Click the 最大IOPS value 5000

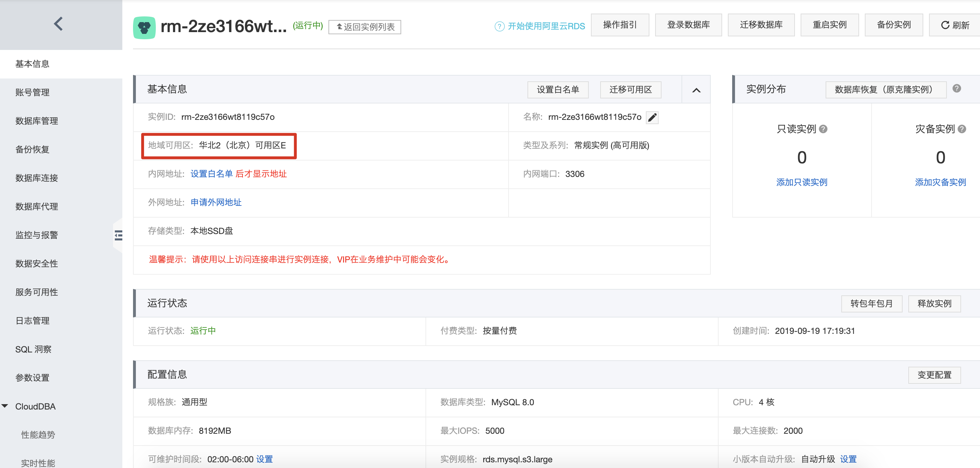495,431
